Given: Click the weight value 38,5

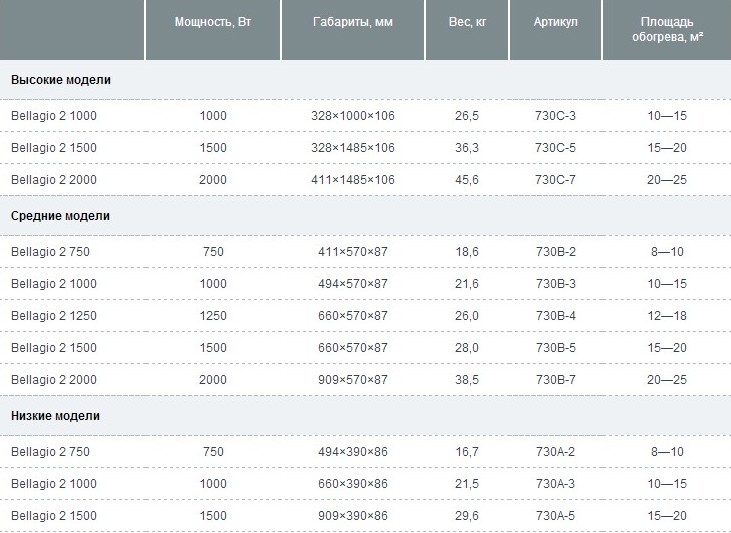Looking at the screenshot, I should pyautogui.click(x=467, y=380).
